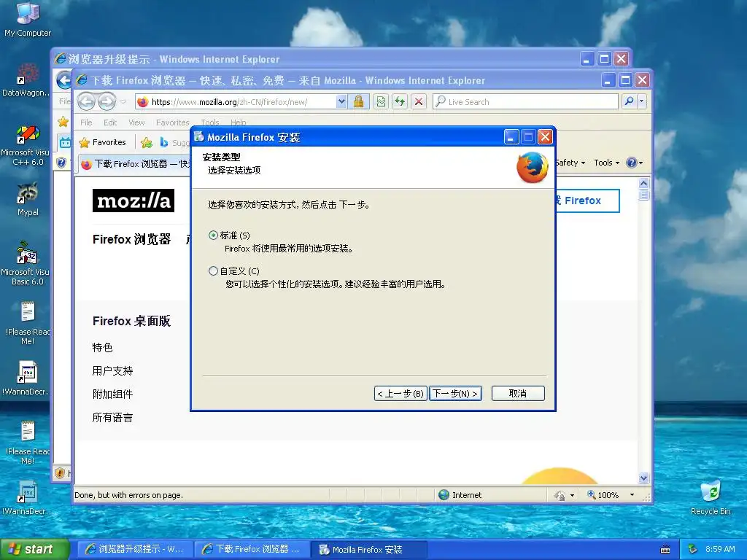The width and height of the screenshot is (747, 560).
Task: Open the Favorites menu in IE menu bar
Action: 172,122
